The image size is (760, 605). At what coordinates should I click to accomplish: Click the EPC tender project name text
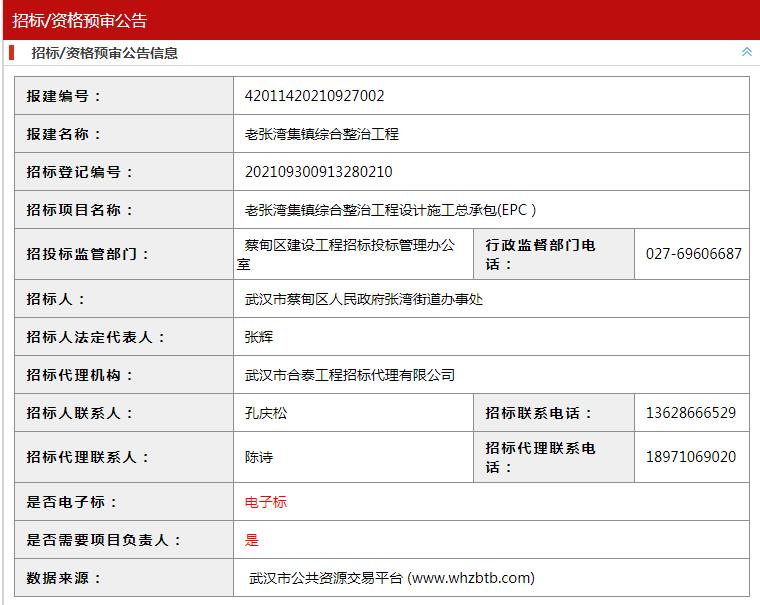390,210
